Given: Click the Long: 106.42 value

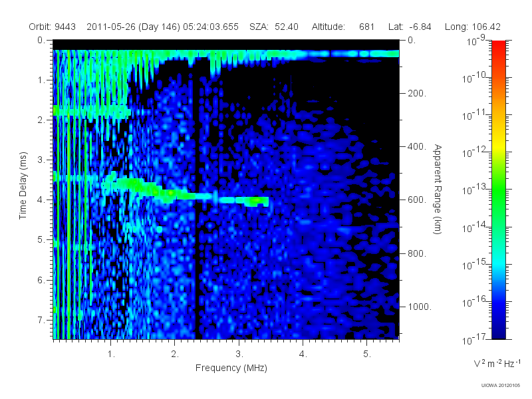Looking at the screenshot, I should click(x=473, y=27).
